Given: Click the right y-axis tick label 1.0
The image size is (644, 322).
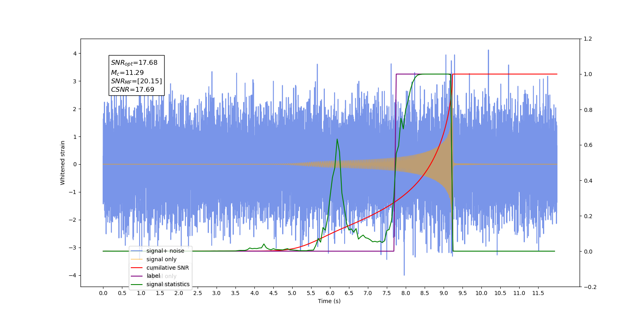Looking at the screenshot, I should [588, 74].
